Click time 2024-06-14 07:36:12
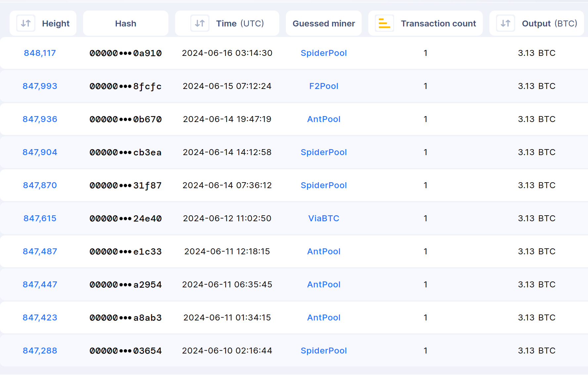588x375 pixels. tap(227, 185)
